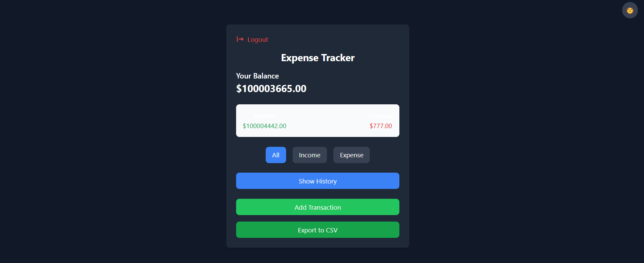Click the Expense Tracker heading
The width and height of the screenshot is (644, 263).
pos(318,58)
